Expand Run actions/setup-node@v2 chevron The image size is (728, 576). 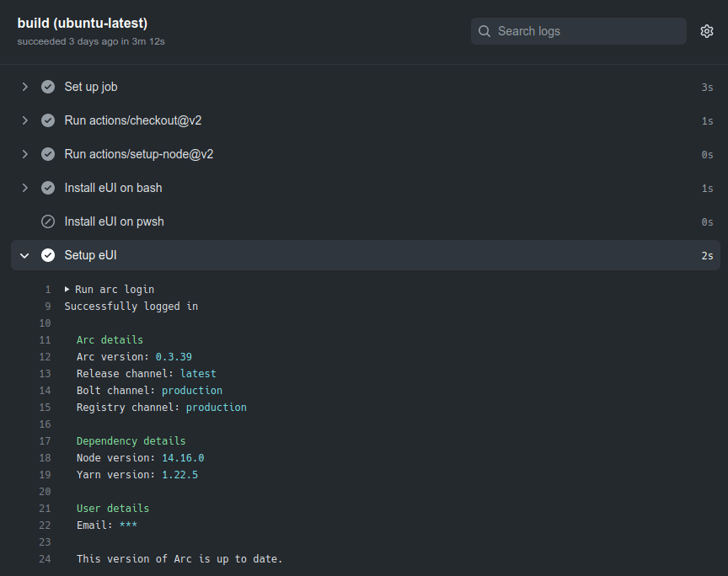pyautogui.click(x=25, y=154)
